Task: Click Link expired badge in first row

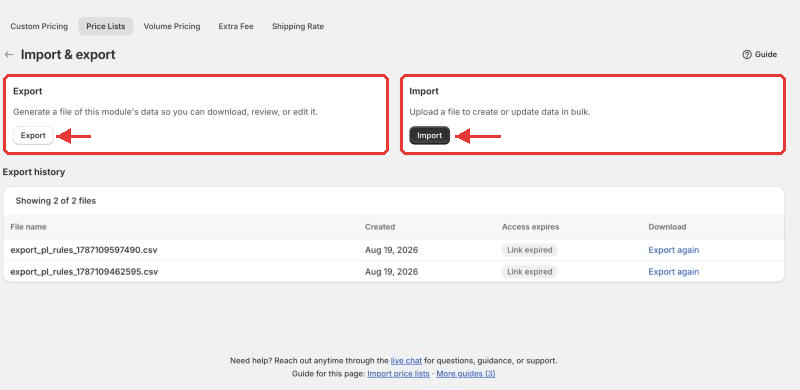Action: [x=530, y=250]
